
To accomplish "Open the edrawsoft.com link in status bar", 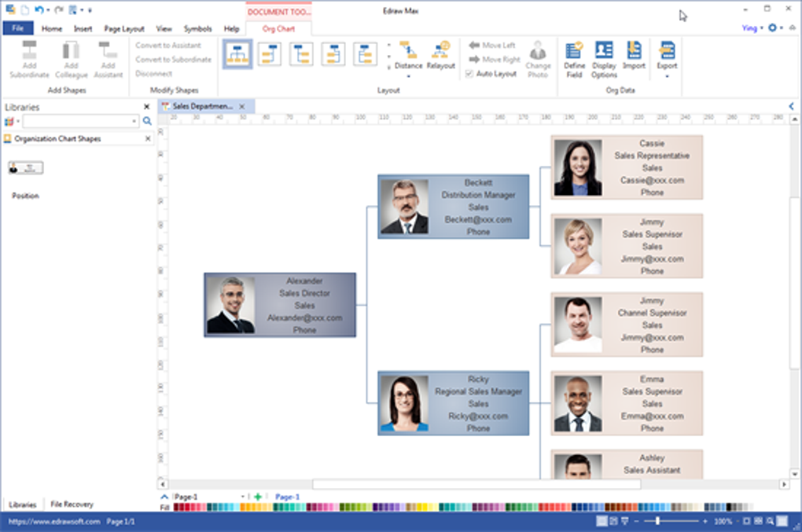I will pyautogui.click(x=55, y=521).
